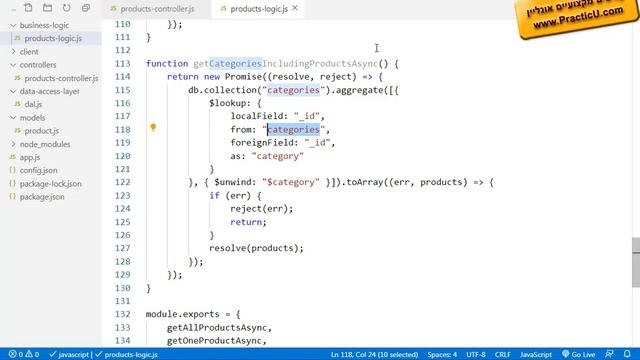Viewport: 640px width, 360px height.
Task: Click line number 113 in the gutter
Action: [x=122, y=64]
